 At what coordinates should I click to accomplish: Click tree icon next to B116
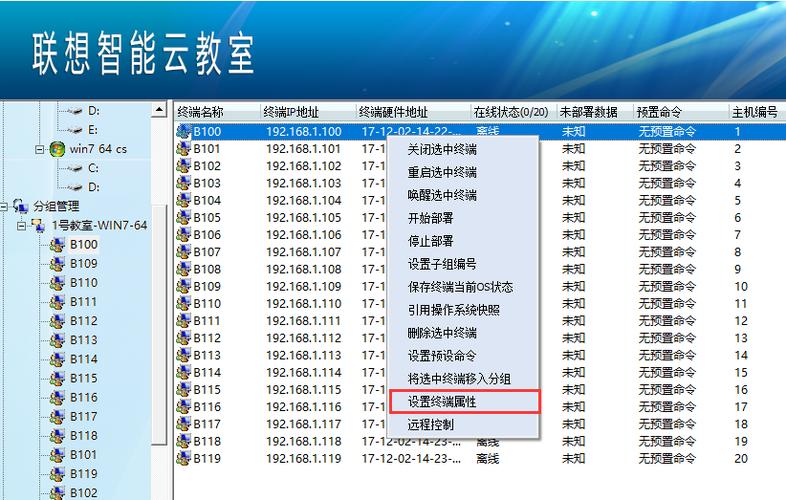(x=58, y=398)
